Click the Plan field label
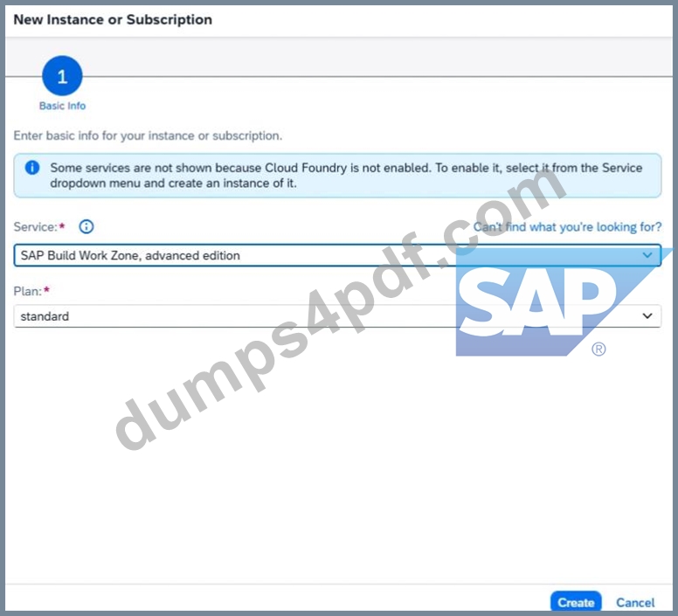 pyautogui.click(x=27, y=291)
